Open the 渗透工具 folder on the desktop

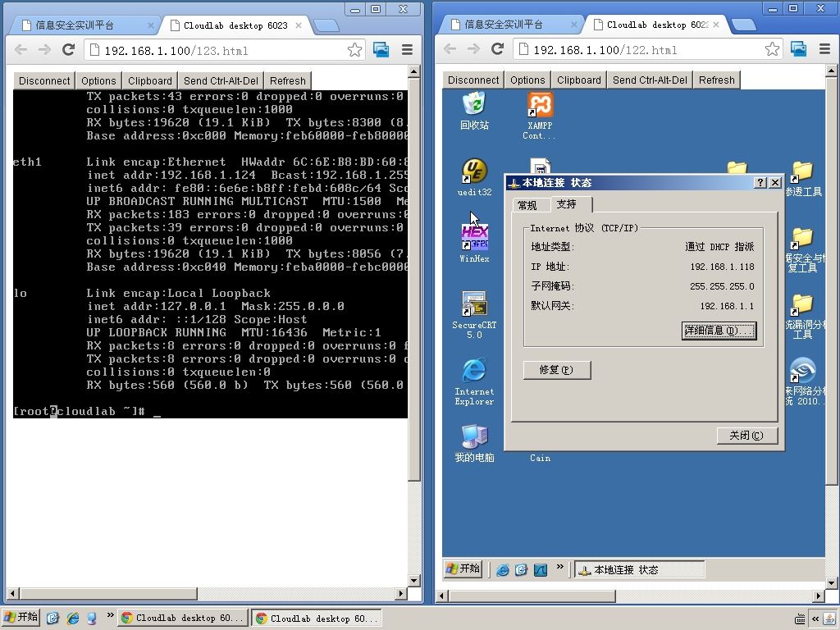803,179
